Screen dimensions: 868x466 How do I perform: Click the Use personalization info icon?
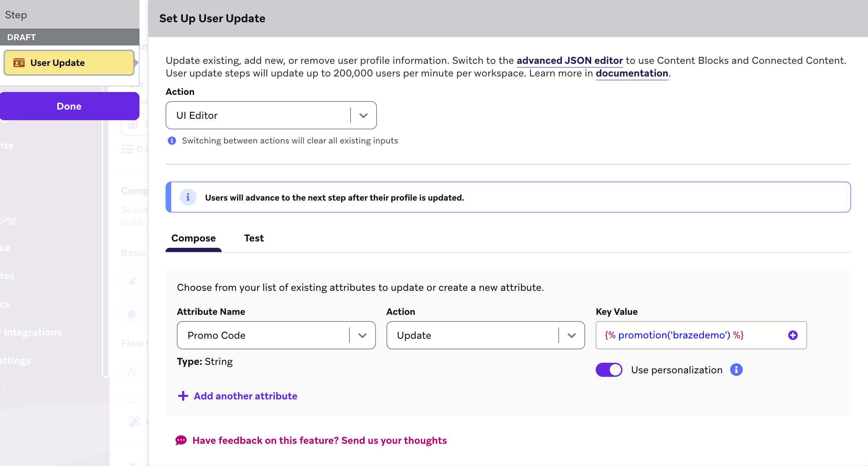(736, 370)
